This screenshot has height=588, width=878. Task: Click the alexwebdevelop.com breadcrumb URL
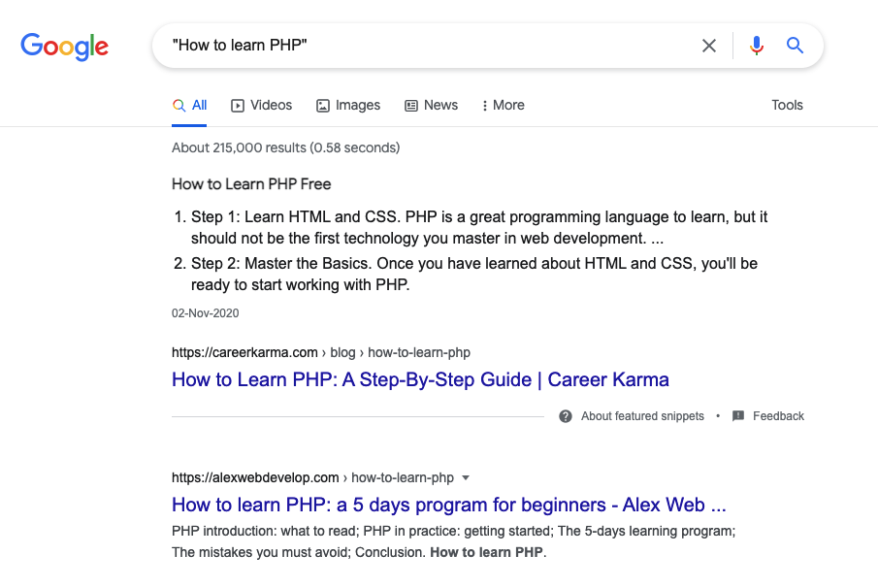[312, 477]
